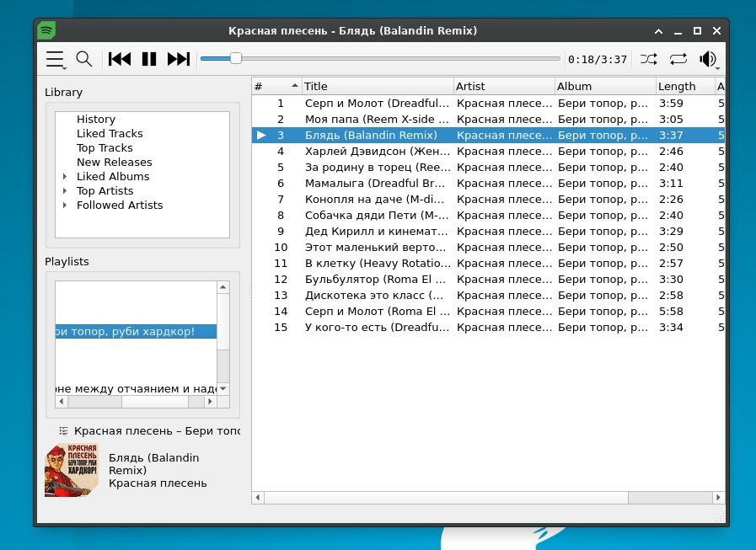
Task: Click the playlists scroll right arrow
Action: click(x=210, y=402)
